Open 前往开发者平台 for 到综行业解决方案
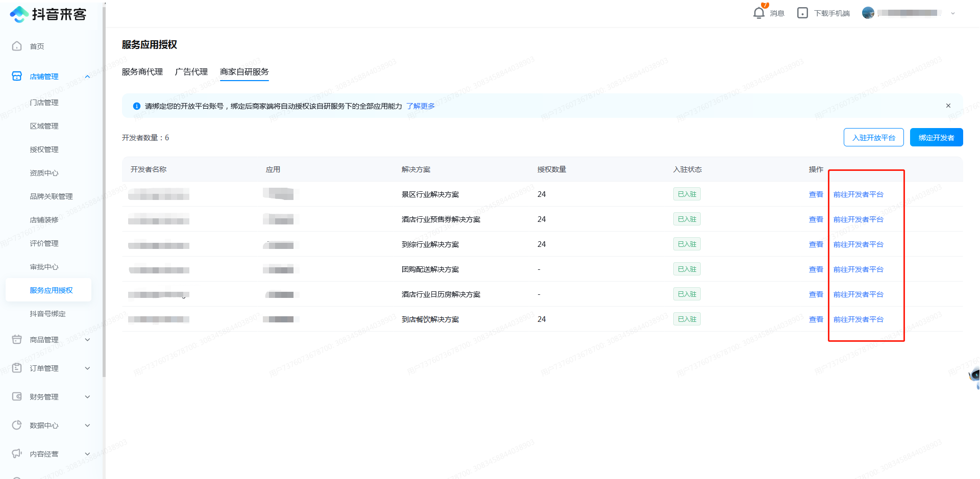The image size is (980, 479). pyautogui.click(x=858, y=244)
